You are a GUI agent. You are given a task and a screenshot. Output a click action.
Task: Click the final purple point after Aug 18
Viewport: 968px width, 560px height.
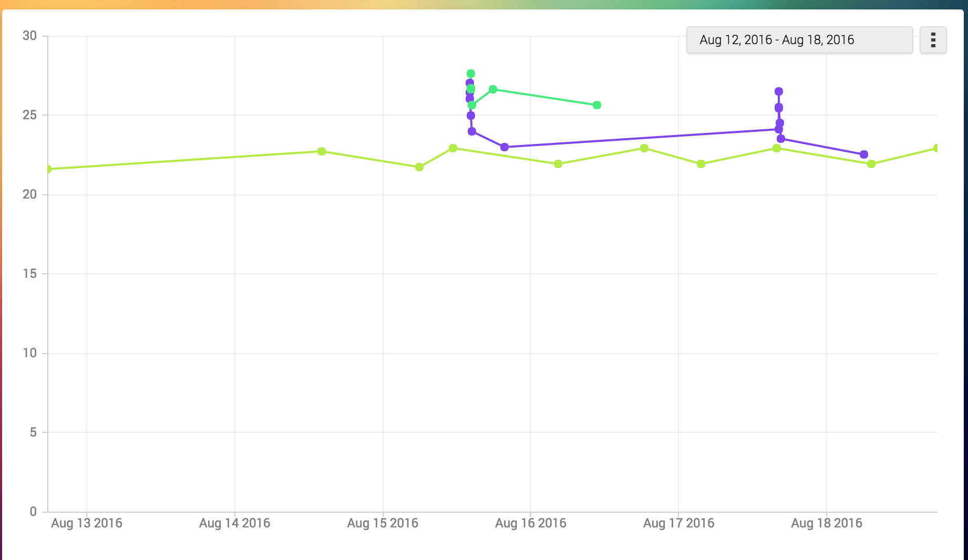coord(864,154)
